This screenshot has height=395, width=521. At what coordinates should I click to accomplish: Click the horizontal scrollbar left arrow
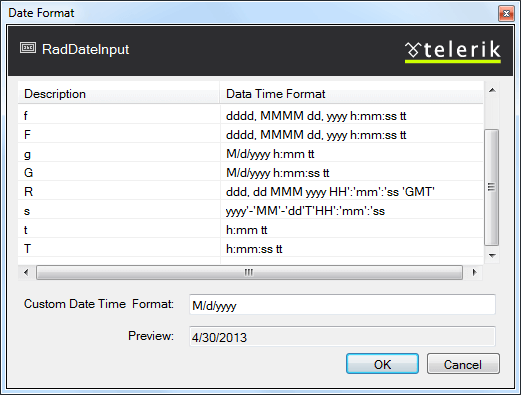point(26,272)
